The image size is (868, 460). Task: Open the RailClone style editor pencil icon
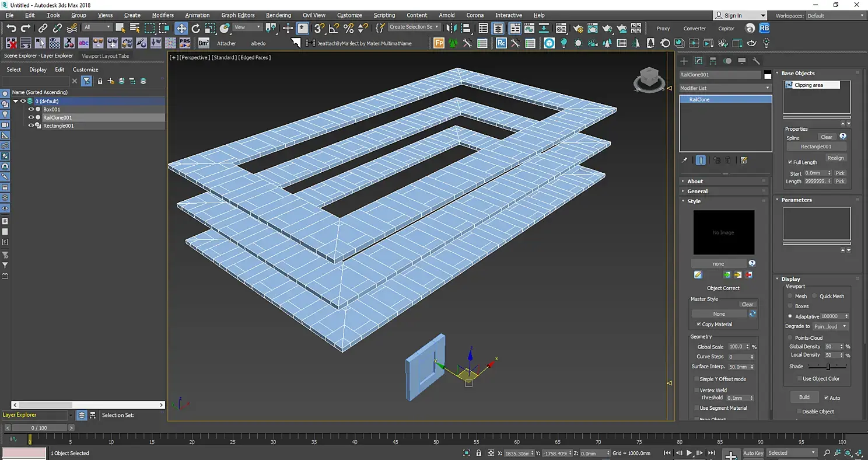(698, 275)
